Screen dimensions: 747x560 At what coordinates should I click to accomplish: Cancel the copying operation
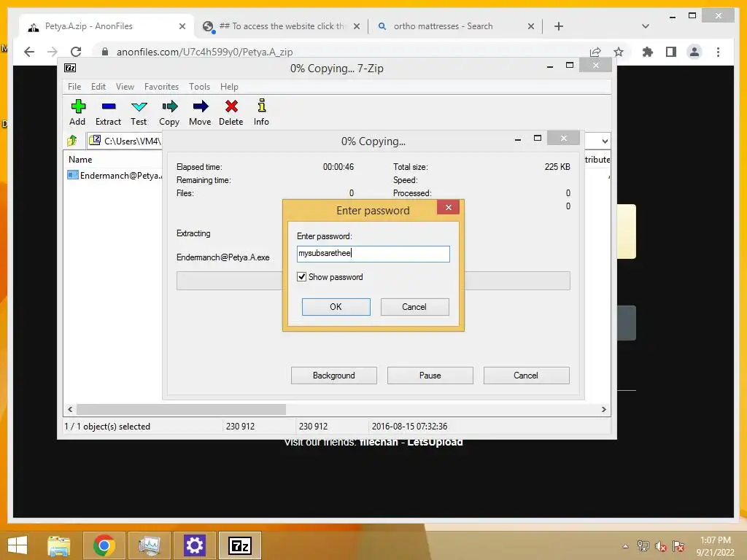(526, 376)
